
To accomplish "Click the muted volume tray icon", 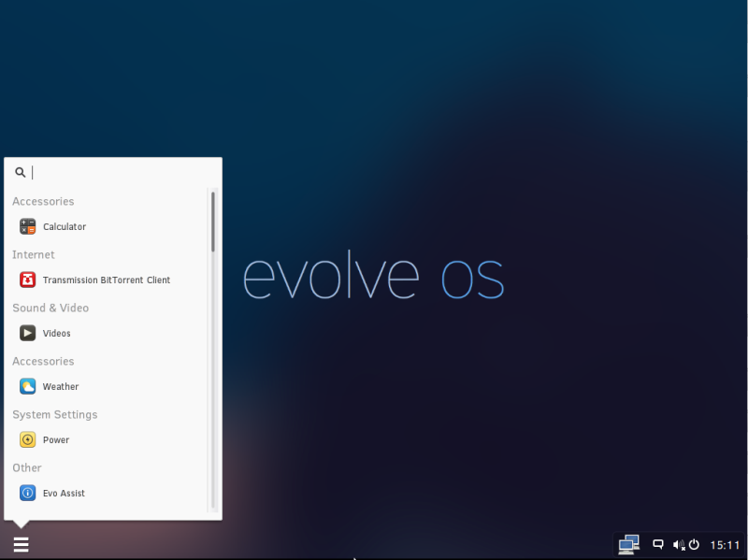I will tap(679, 545).
